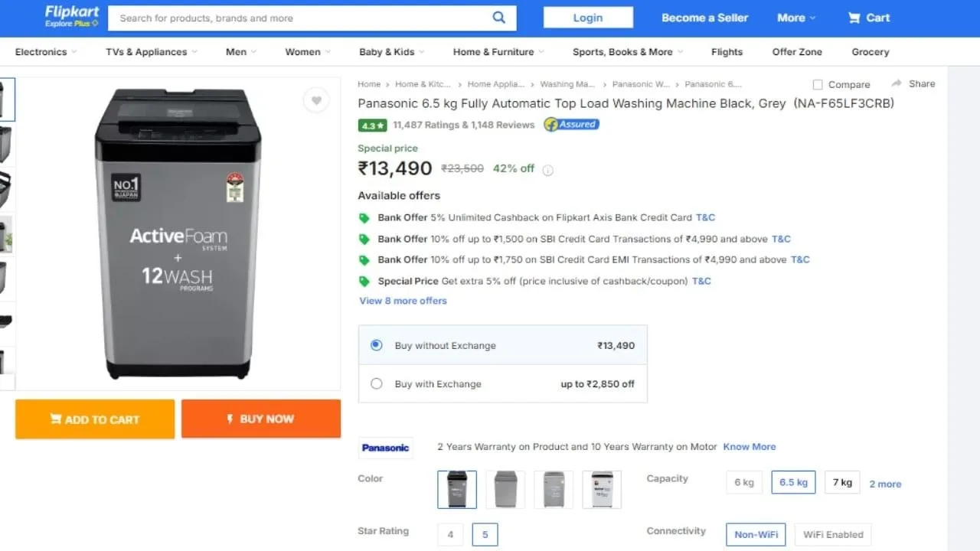Image resolution: width=980 pixels, height=551 pixels.
Task: Click the BUY NOW button
Action: pos(261,419)
